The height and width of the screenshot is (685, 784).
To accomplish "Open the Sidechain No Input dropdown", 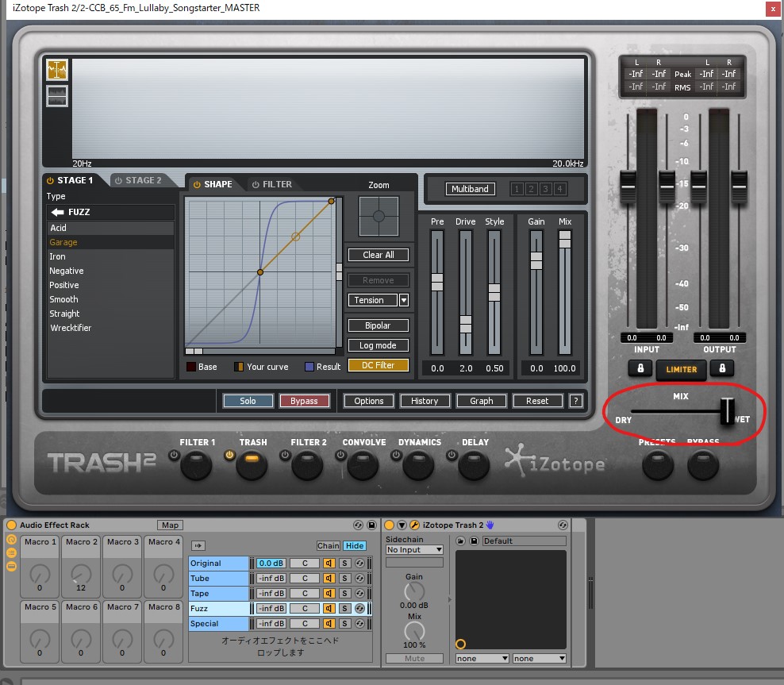I will [414, 550].
